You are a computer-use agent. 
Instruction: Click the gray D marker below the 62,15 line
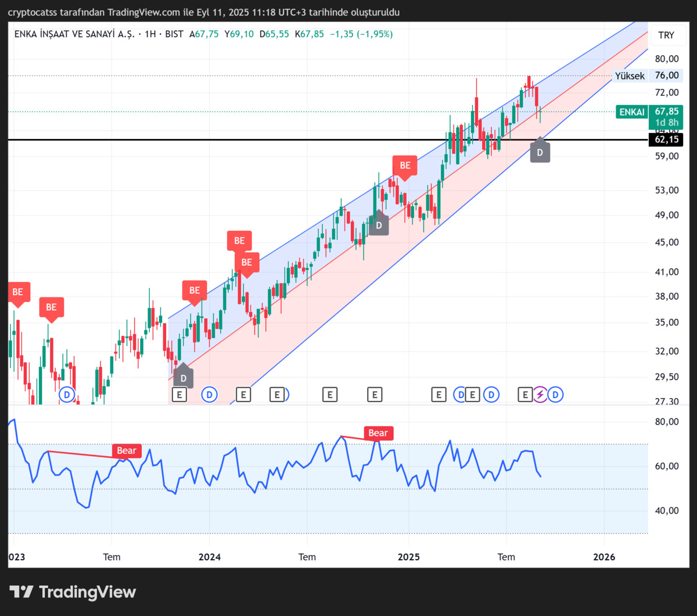pyautogui.click(x=540, y=151)
